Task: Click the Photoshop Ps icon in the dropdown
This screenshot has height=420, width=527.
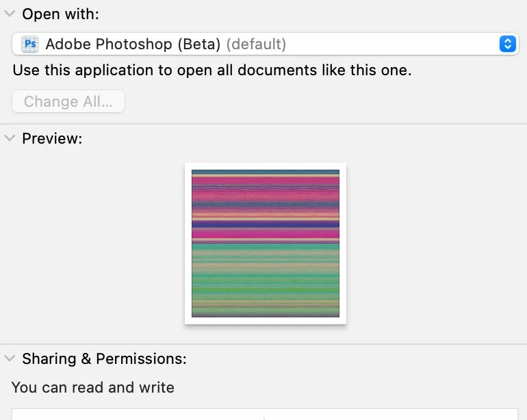Action: (x=30, y=44)
